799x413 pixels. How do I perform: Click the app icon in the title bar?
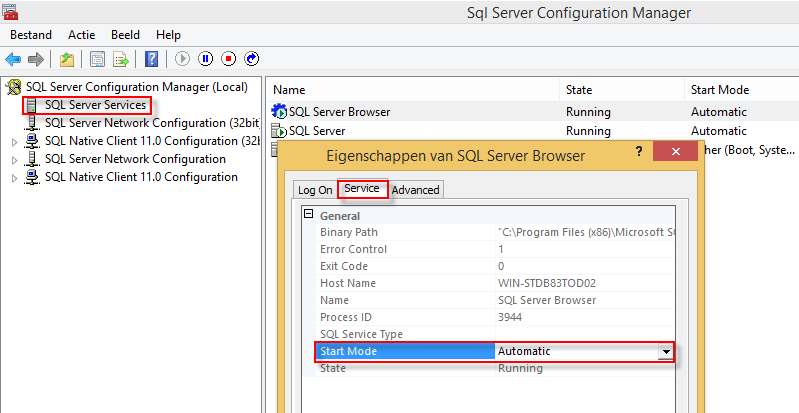10,12
